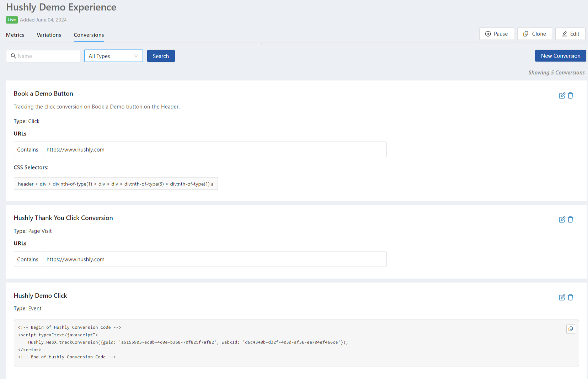Clone the experience
The height and width of the screenshot is (379, 588).
click(534, 34)
